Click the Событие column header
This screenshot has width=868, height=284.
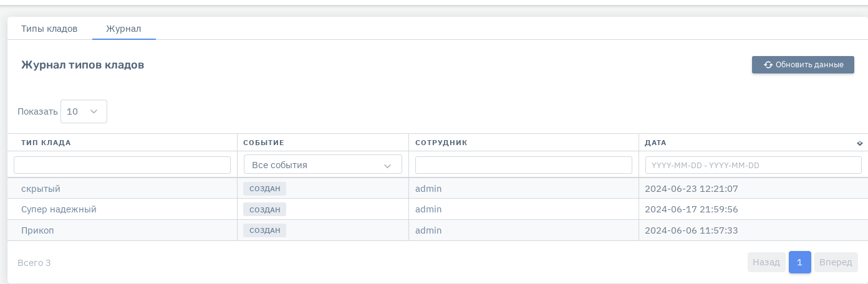(x=264, y=143)
